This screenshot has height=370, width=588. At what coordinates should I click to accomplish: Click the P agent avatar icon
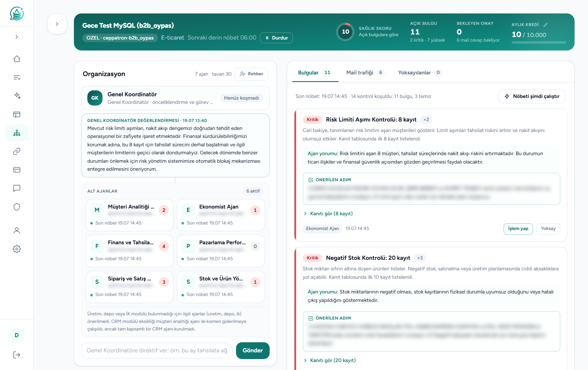pyautogui.click(x=188, y=246)
